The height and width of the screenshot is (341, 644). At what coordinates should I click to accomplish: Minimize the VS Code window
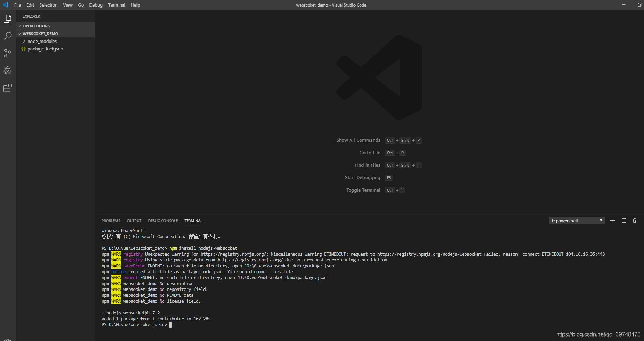point(624,5)
